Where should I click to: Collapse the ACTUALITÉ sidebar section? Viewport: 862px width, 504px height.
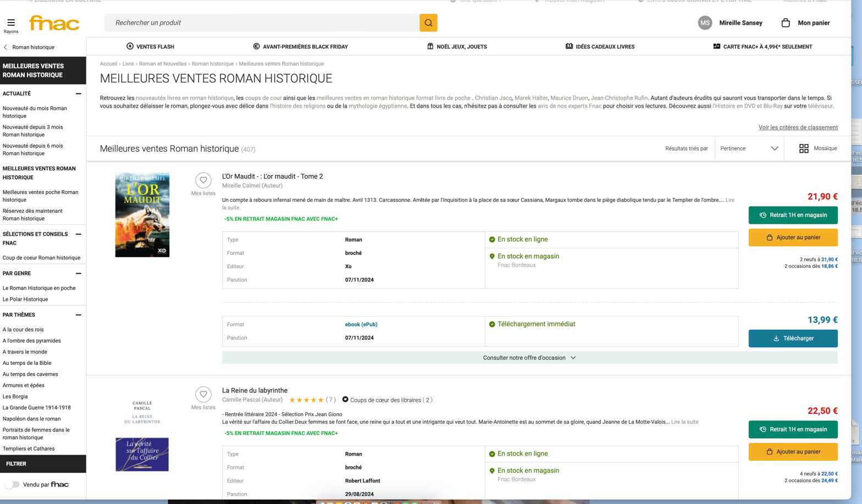[78, 94]
